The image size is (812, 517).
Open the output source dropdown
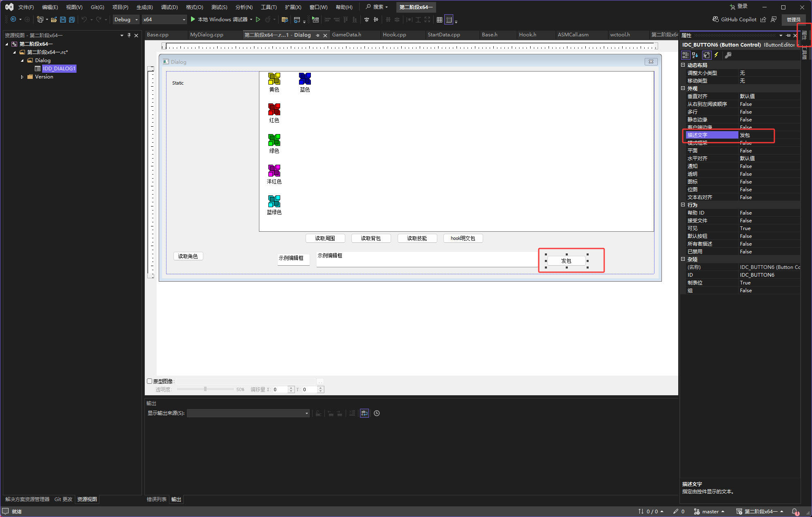pos(248,413)
